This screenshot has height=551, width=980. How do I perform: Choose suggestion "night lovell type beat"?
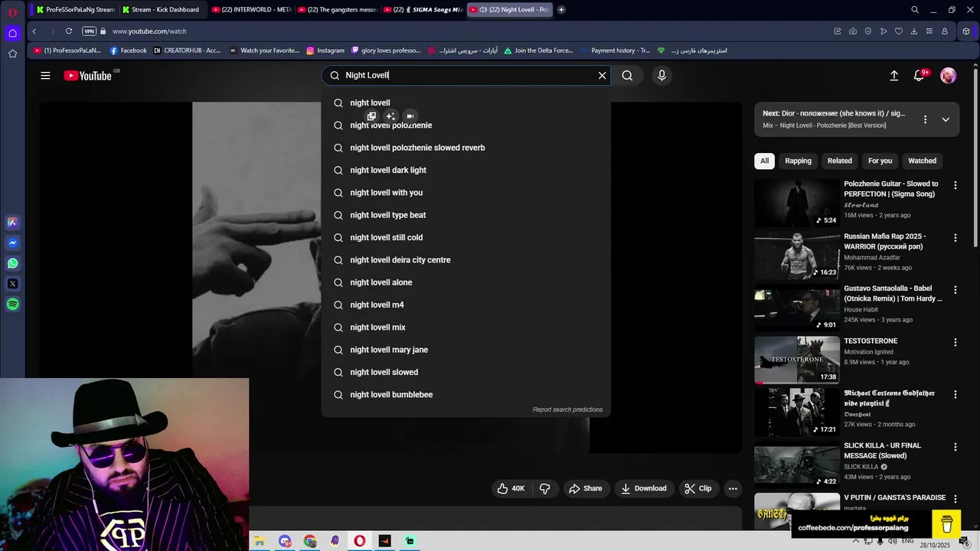pyautogui.click(x=466, y=215)
